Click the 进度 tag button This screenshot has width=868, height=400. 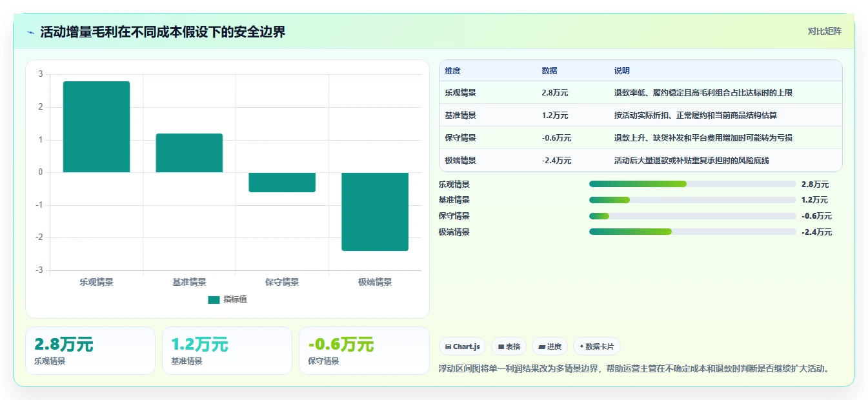(550, 346)
